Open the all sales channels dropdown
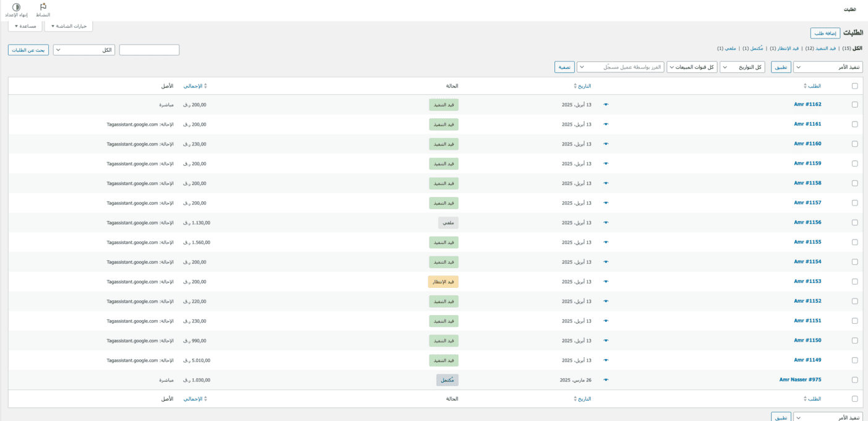 coord(692,67)
